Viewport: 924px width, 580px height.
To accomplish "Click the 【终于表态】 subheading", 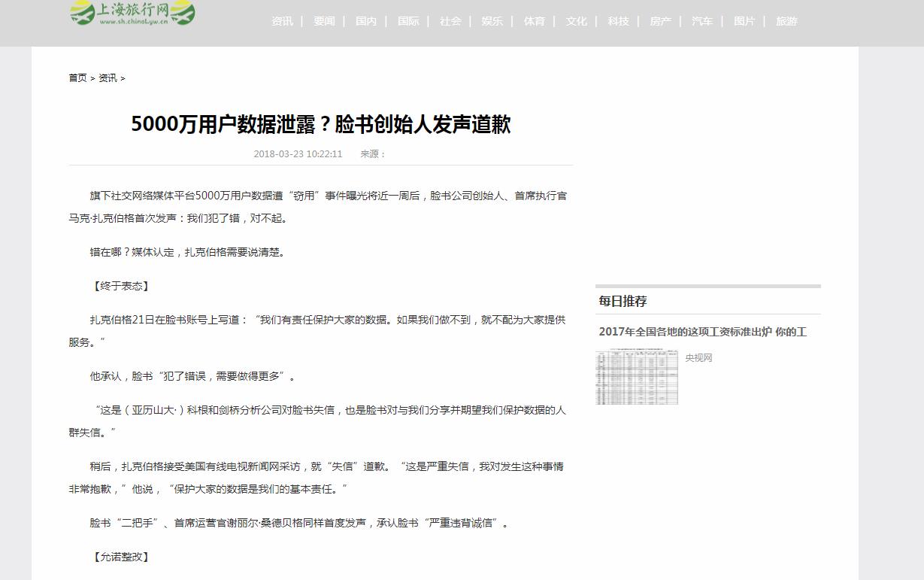I will pos(121,286).
